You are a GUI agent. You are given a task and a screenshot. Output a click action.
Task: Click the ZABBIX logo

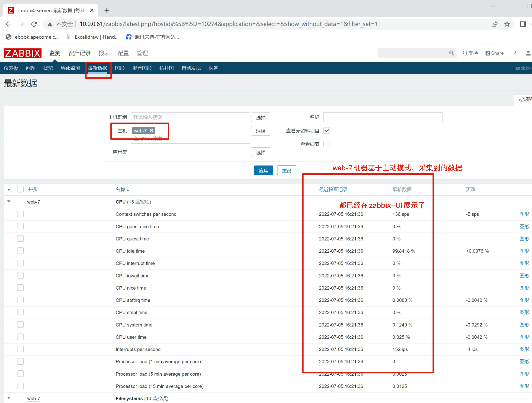(x=22, y=53)
